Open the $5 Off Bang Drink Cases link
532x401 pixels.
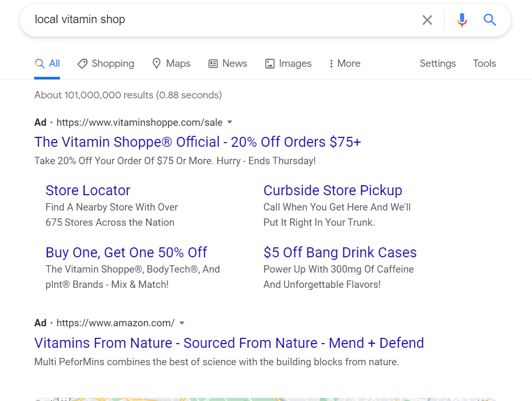tap(340, 253)
